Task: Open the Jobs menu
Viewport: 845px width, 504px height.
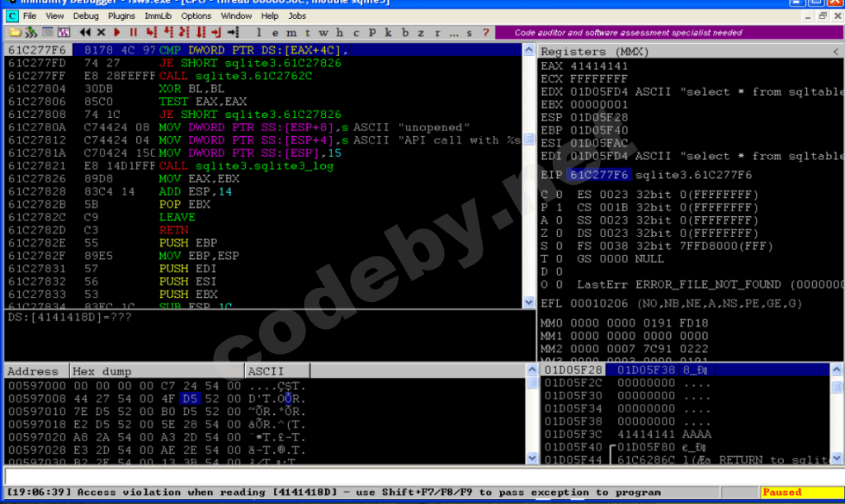Action: coord(297,16)
